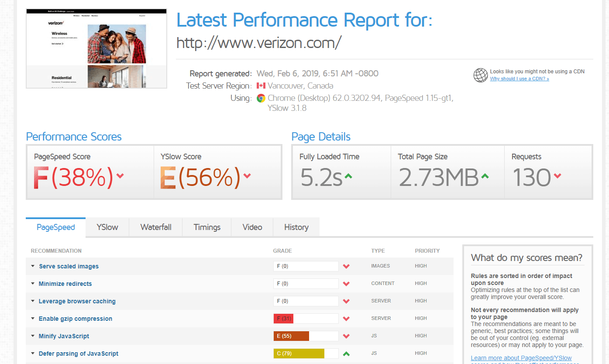Click the PageSpeed Score red down arrow
This screenshot has width=609, height=364.
[x=120, y=176]
